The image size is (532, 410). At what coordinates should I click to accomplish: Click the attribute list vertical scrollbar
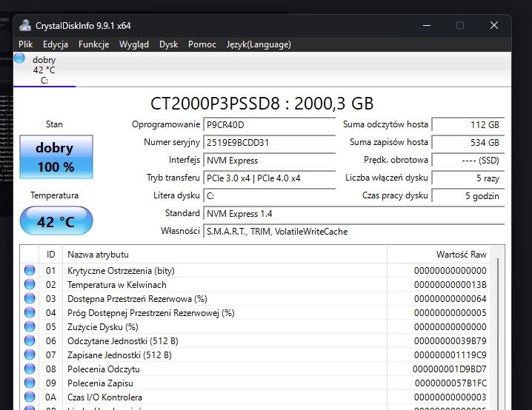pyautogui.click(x=498, y=327)
